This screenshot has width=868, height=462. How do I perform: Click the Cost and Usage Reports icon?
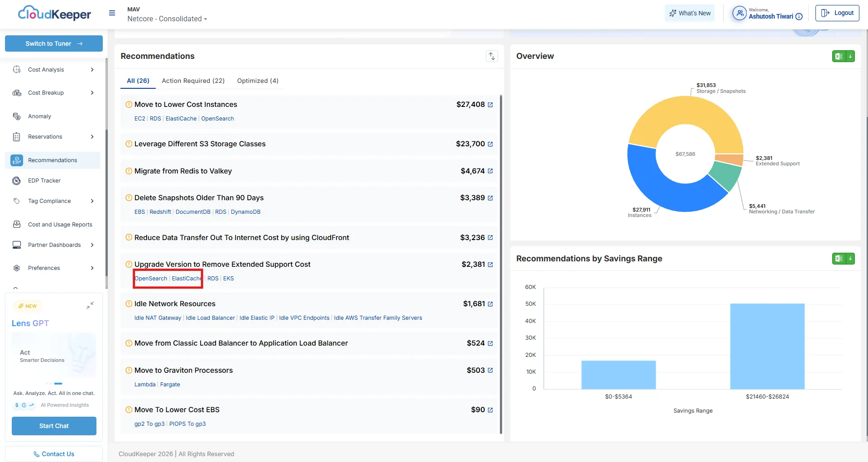pos(17,224)
